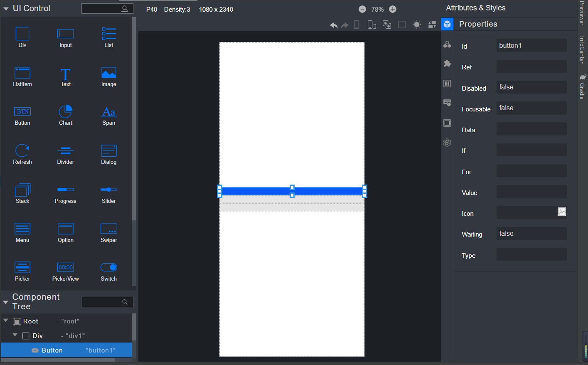Open the Previewer side tab
This screenshot has width=588, height=365.
(x=582, y=13)
